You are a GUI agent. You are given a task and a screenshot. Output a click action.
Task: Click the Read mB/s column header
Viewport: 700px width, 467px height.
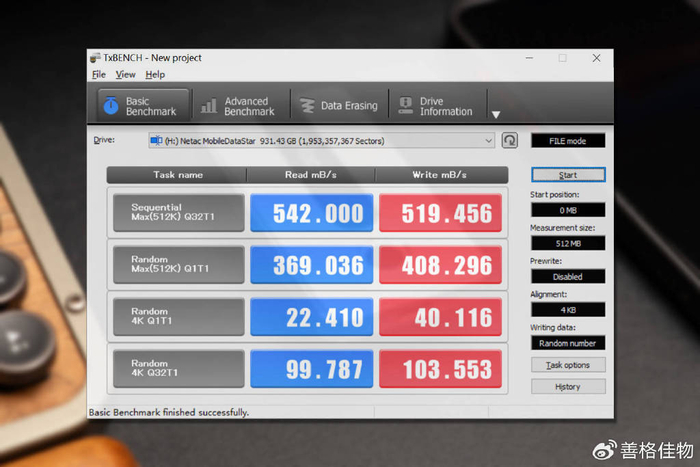click(x=311, y=175)
